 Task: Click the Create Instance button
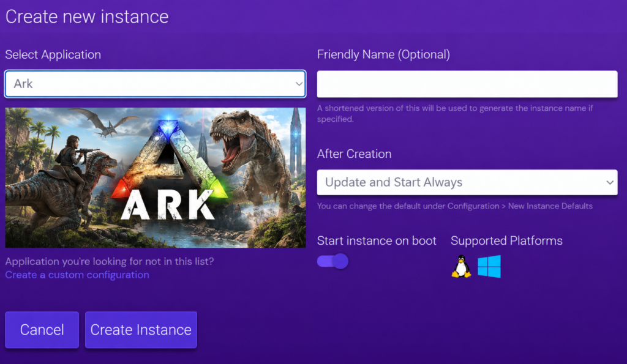(x=141, y=330)
